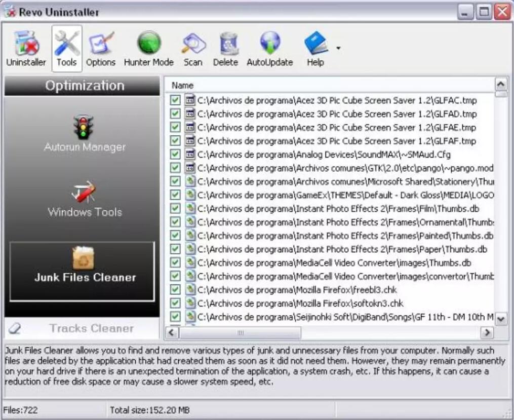Click horizontal scrollbar left arrow

tap(172, 332)
